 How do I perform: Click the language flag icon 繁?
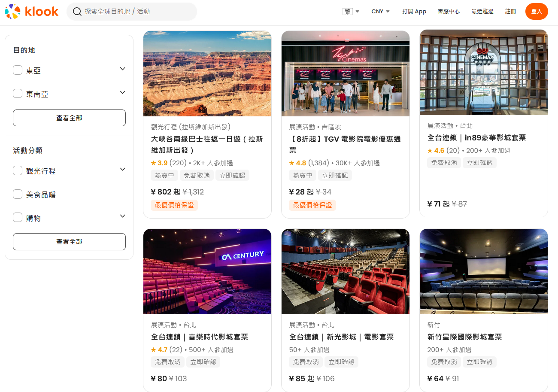(348, 12)
